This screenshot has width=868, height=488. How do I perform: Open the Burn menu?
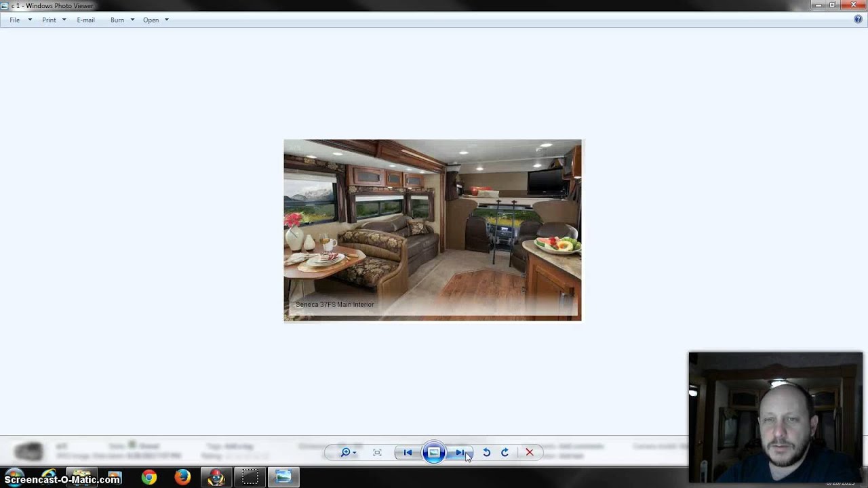pos(117,20)
